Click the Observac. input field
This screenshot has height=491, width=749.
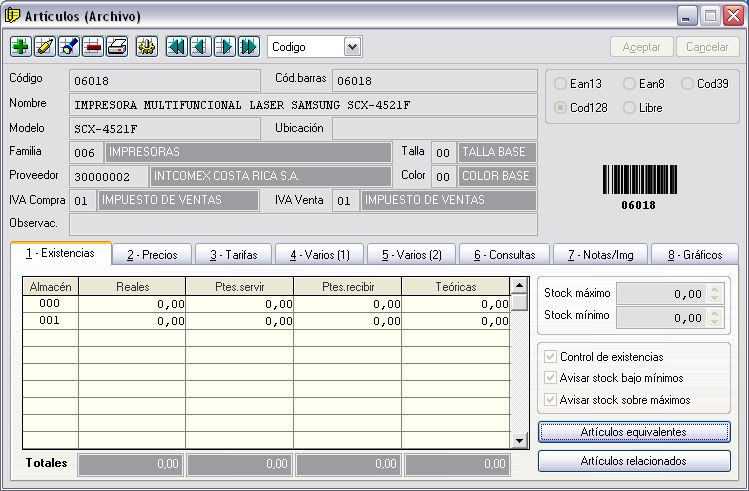click(x=303, y=224)
